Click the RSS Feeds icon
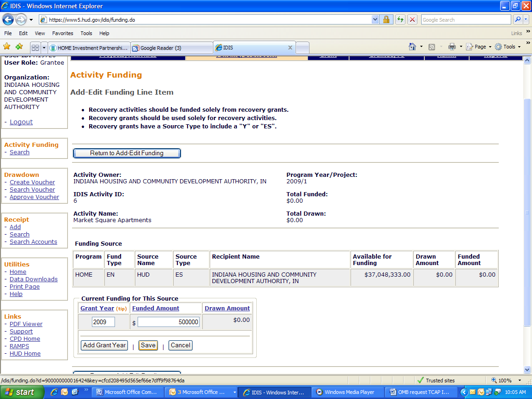The width and height of the screenshot is (532, 399). coord(432,47)
